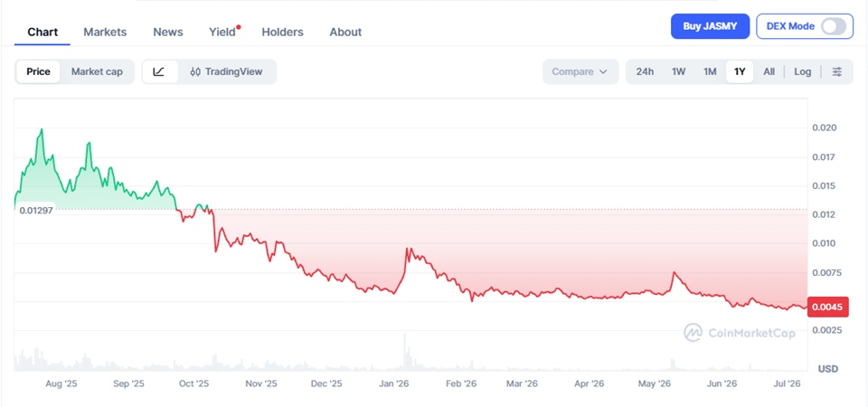Click the 0.017 price axis value

(825, 157)
